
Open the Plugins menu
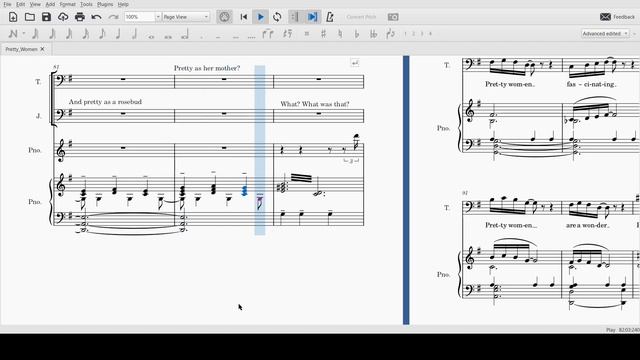click(105, 4)
